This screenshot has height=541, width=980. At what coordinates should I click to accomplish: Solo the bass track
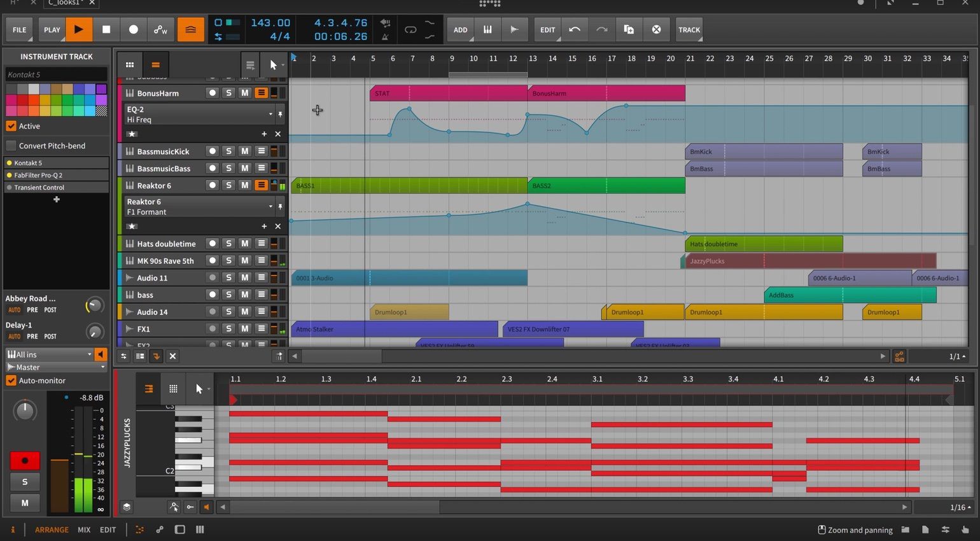228,295
